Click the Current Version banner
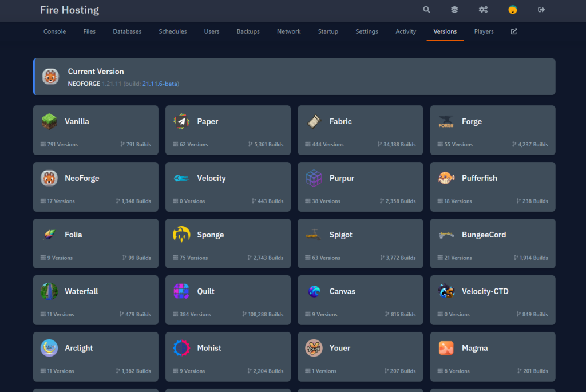 tap(295, 76)
